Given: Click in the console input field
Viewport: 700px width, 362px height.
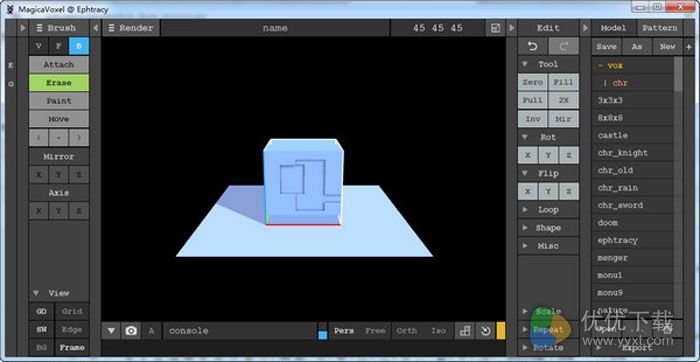Looking at the screenshot, I should pos(240,331).
